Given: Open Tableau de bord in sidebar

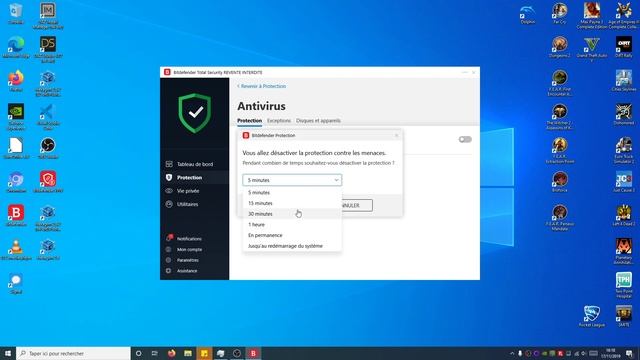Looking at the screenshot, I should (x=194, y=164).
